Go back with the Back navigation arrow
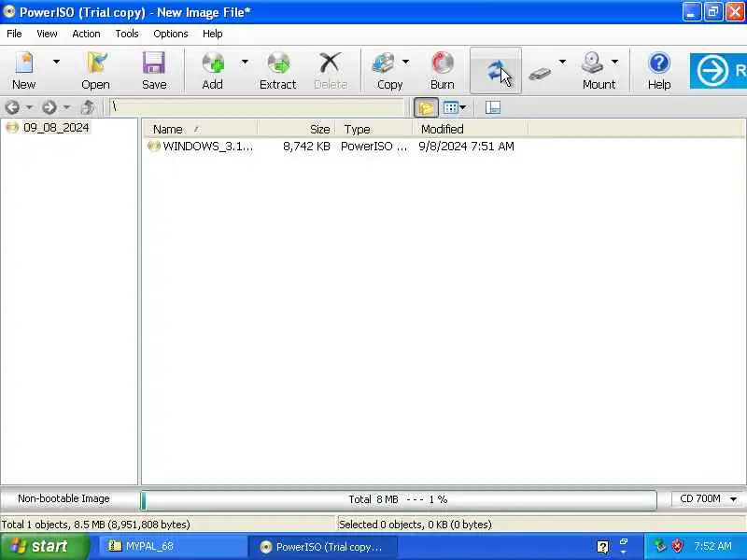This screenshot has width=747, height=560. pyautogui.click(x=12, y=107)
